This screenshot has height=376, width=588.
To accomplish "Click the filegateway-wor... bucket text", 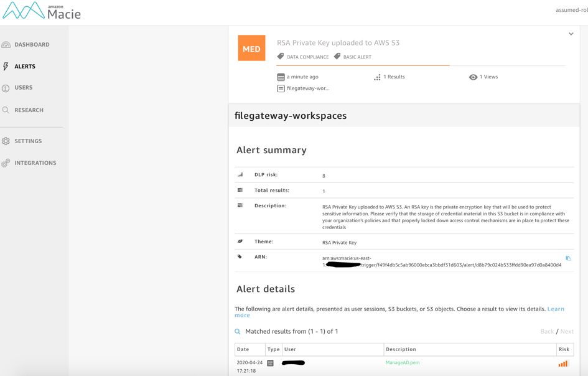I will tap(308, 88).
